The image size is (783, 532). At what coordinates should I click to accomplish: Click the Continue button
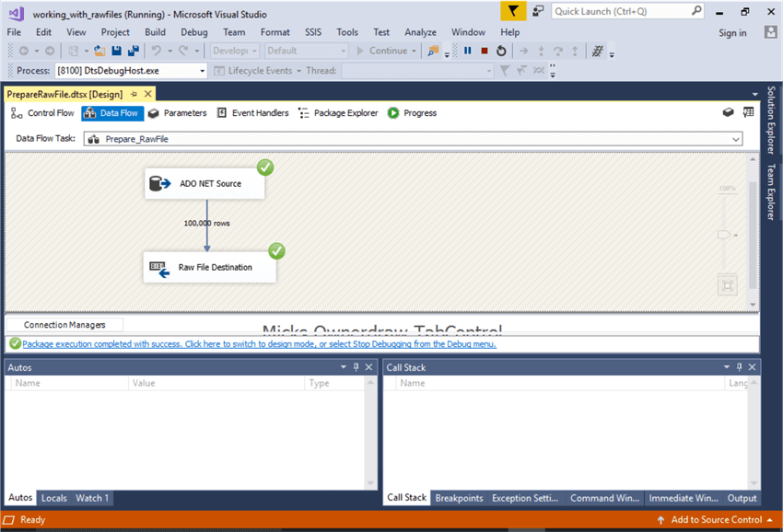point(382,51)
